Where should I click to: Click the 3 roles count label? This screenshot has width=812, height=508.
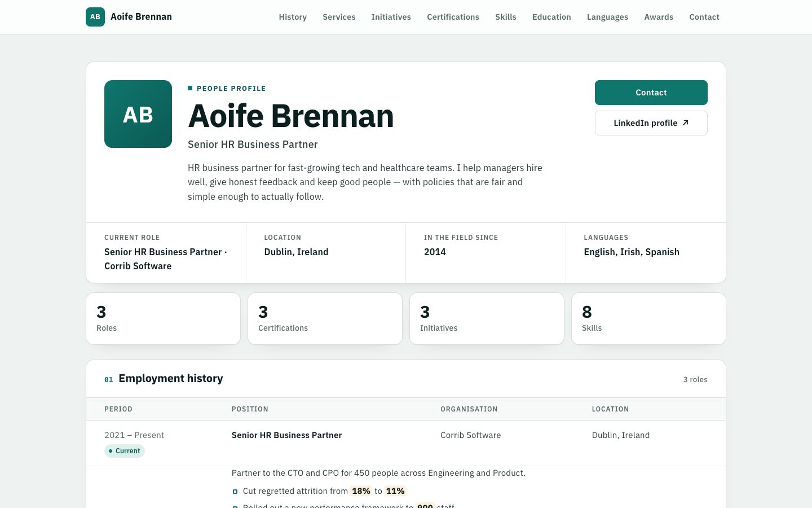pos(695,380)
